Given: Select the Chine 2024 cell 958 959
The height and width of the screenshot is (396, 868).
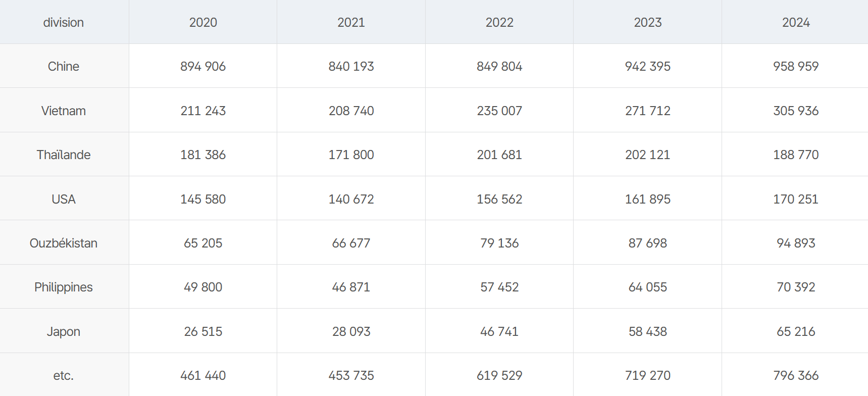Looking at the screenshot, I should [796, 66].
